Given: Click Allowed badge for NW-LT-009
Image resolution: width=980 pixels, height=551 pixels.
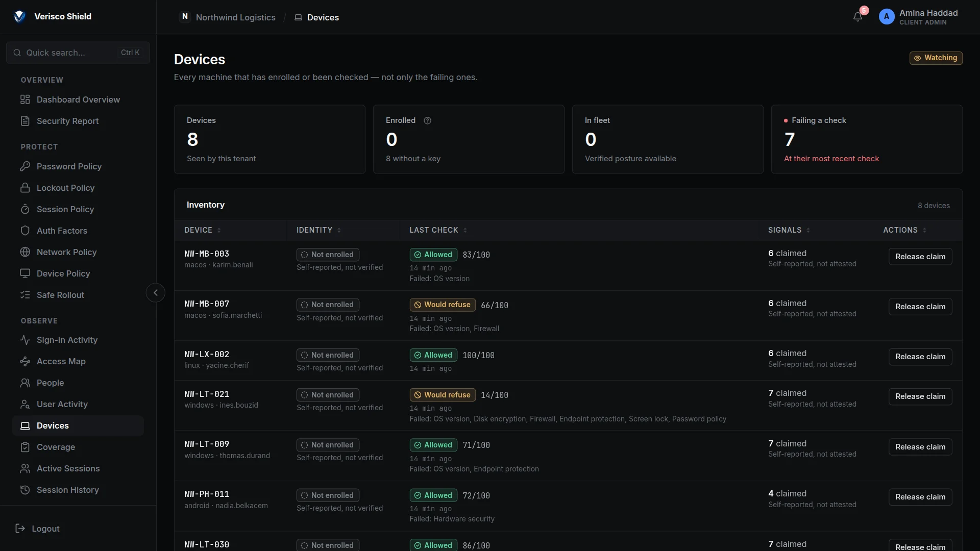Looking at the screenshot, I should [433, 445].
